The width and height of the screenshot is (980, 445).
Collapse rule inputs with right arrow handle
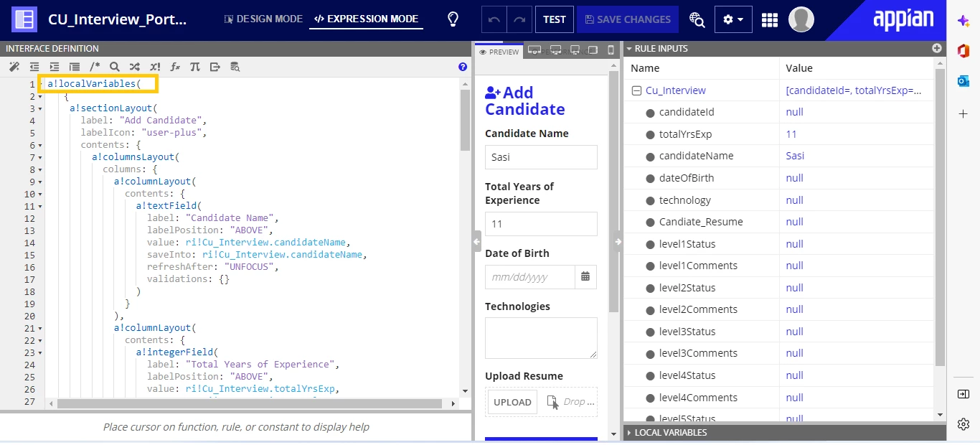[618, 243]
